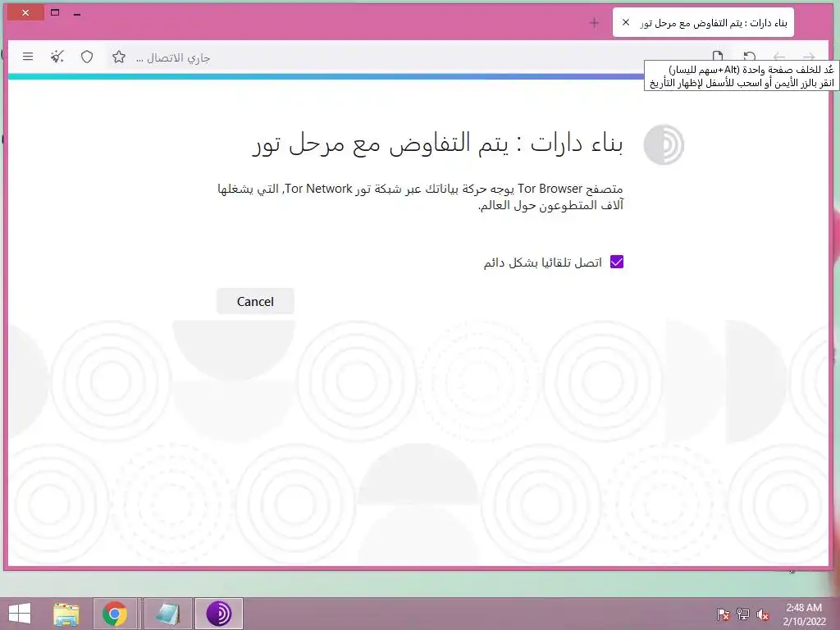The width and height of the screenshot is (840, 630).
Task: Click the new page icon in toolbar
Action: [x=718, y=57]
